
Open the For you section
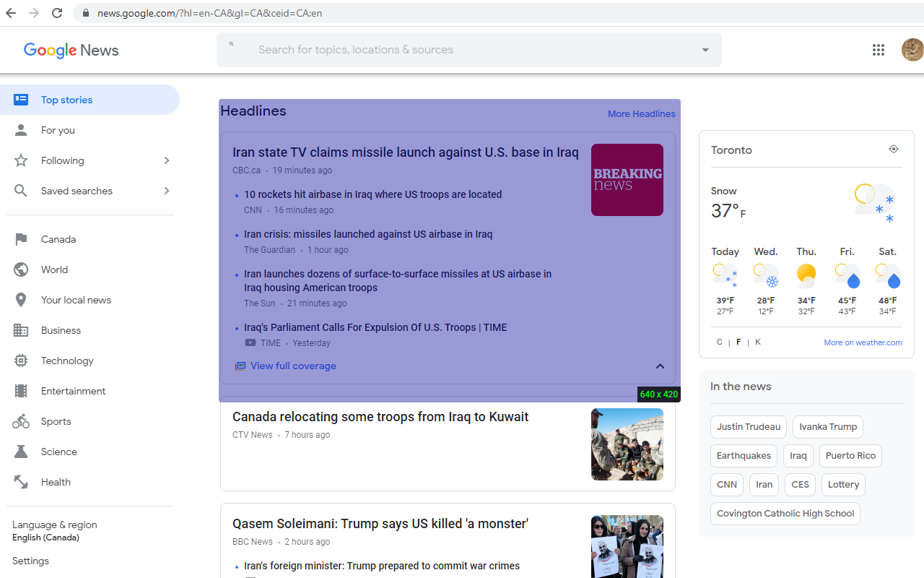click(x=90, y=130)
